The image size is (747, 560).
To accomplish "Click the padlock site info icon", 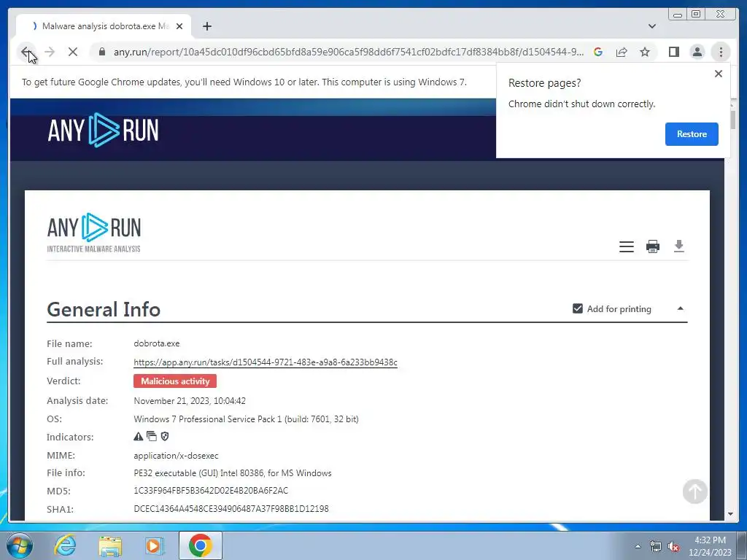I will coord(101,52).
